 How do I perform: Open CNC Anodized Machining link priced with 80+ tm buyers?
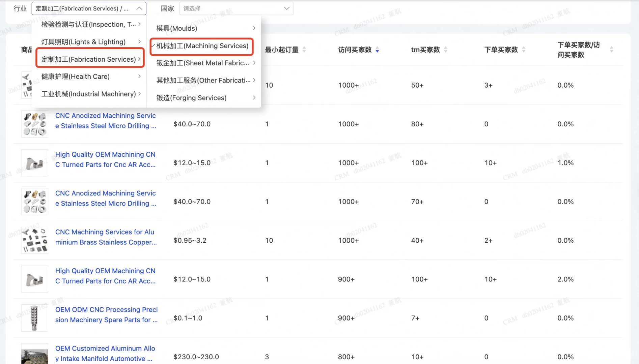106,121
